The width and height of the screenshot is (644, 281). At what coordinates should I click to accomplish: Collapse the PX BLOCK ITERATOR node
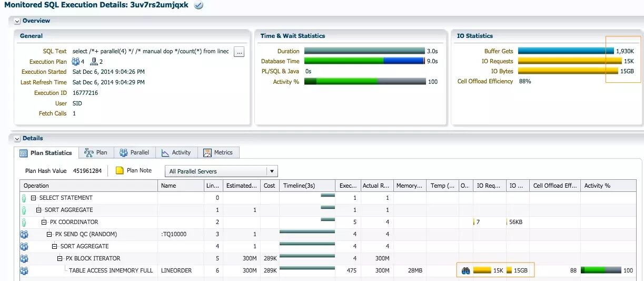tap(60, 259)
